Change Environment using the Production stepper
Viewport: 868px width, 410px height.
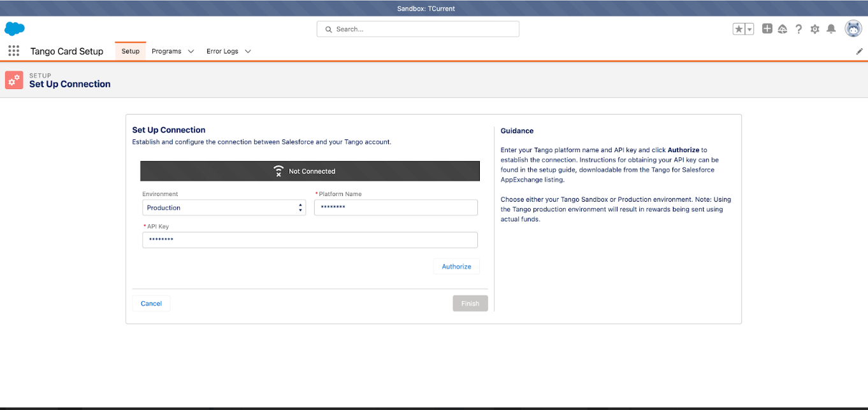[300, 207]
